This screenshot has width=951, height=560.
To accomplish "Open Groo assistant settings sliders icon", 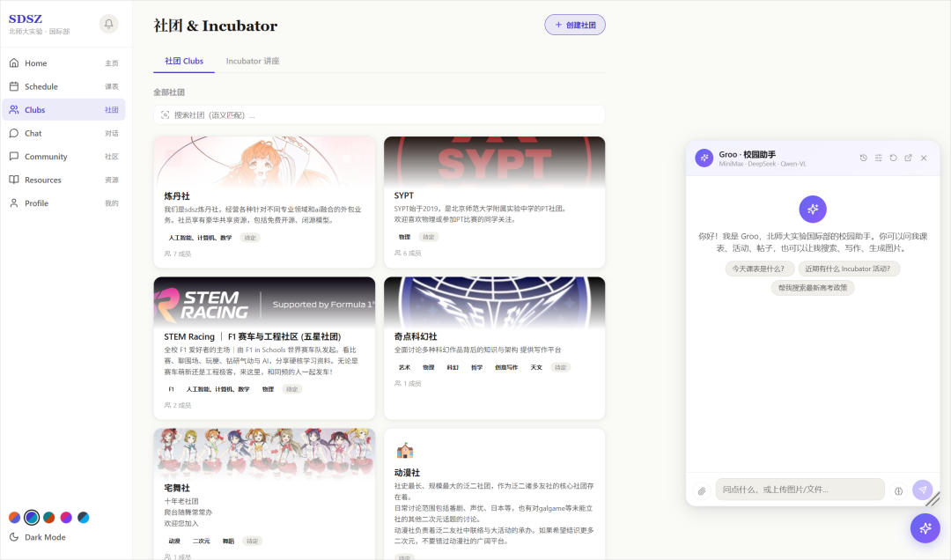I will pyautogui.click(x=878, y=158).
